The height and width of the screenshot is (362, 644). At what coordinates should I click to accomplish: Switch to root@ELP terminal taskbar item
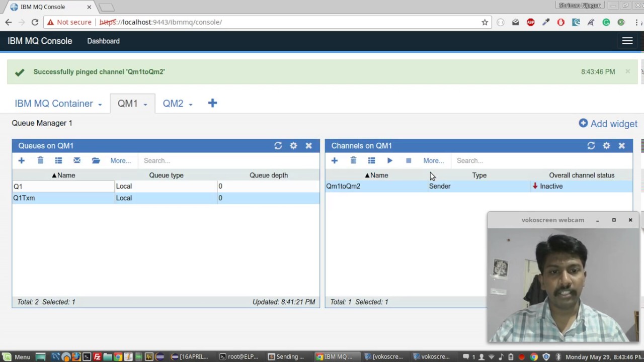click(x=239, y=357)
